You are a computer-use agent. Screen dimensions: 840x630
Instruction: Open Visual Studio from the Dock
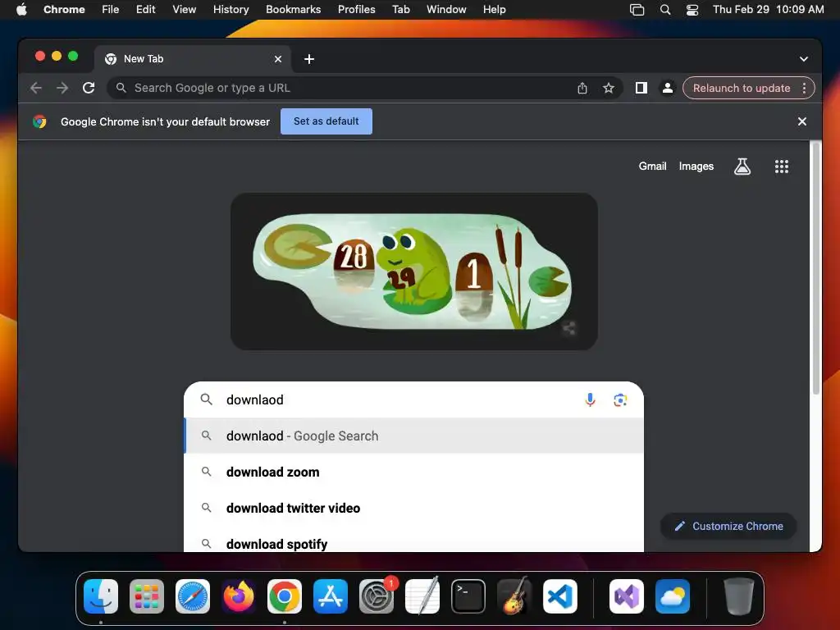click(x=626, y=596)
